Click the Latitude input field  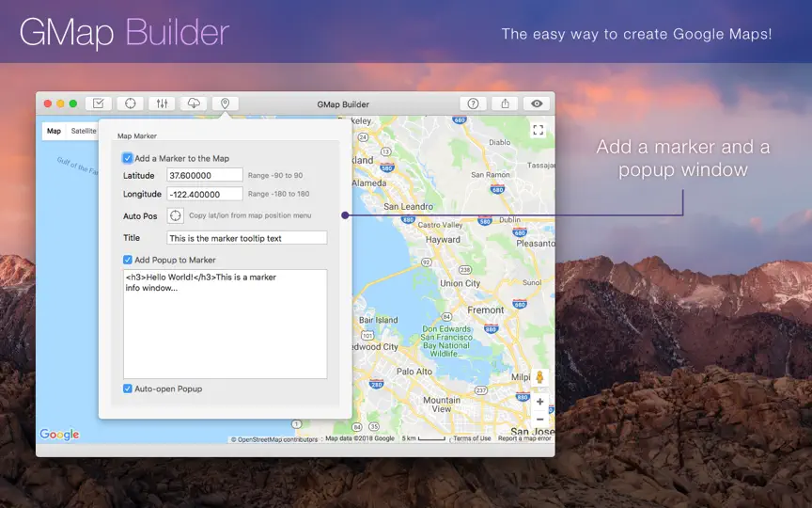click(205, 175)
